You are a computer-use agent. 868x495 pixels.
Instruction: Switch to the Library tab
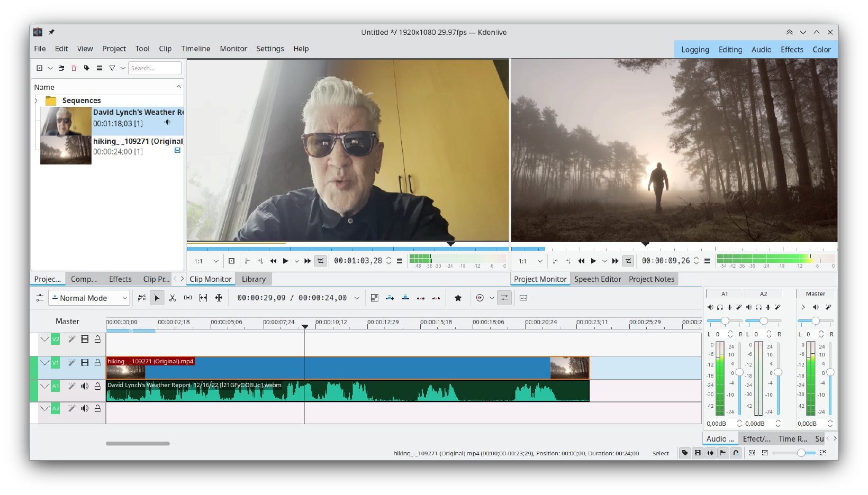(x=254, y=279)
